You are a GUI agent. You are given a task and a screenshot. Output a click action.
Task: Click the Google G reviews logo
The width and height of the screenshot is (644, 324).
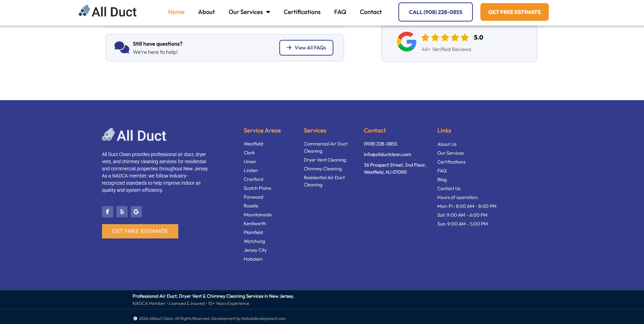point(407,42)
